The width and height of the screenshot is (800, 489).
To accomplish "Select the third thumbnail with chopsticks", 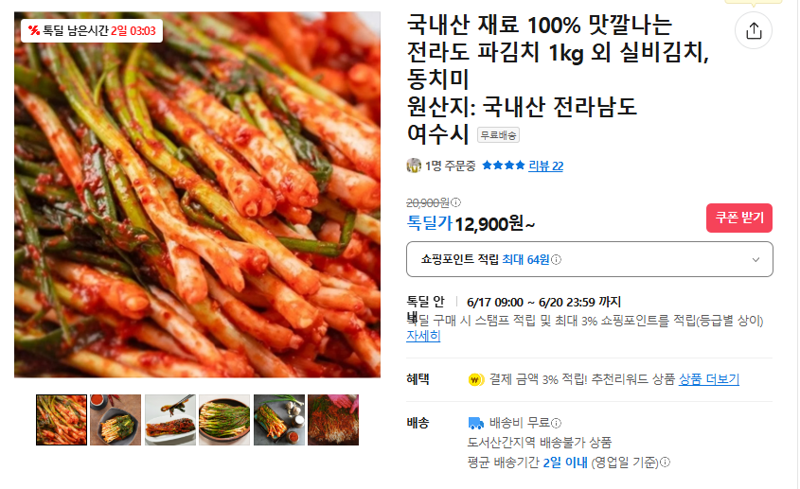I will pyautogui.click(x=170, y=420).
